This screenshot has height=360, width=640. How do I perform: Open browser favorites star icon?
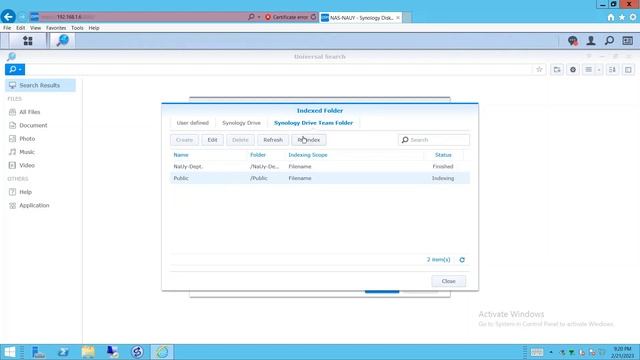click(x=622, y=17)
